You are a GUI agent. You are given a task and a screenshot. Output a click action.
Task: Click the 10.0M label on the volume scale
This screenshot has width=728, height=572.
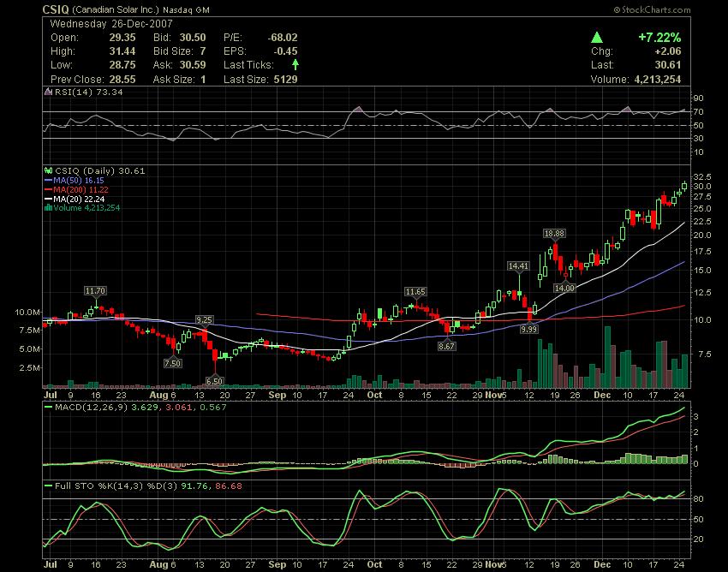(x=27, y=312)
